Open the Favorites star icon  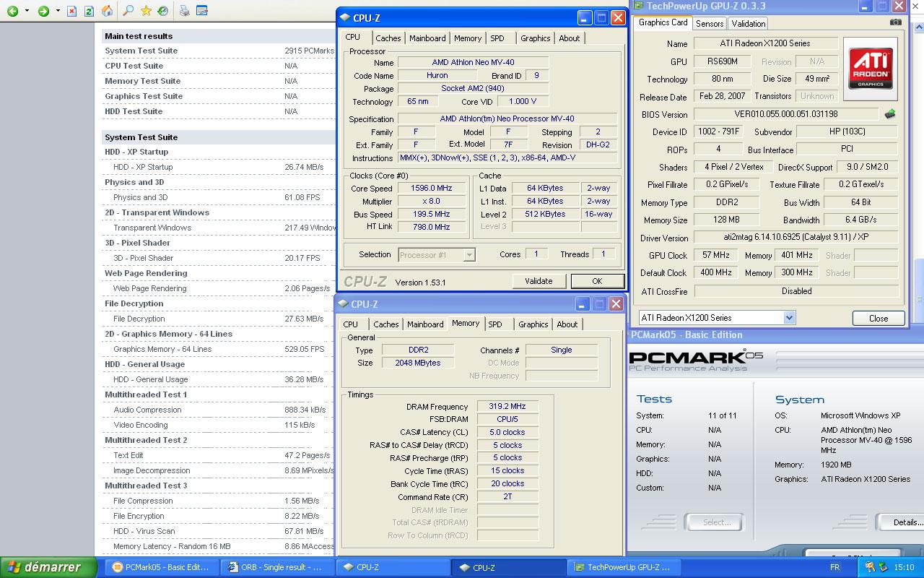[147, 11]
